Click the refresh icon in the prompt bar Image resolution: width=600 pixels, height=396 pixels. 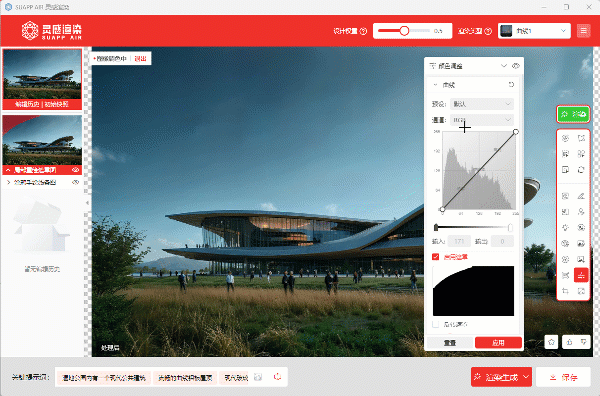pyautogui.click(x=277, y=377)
